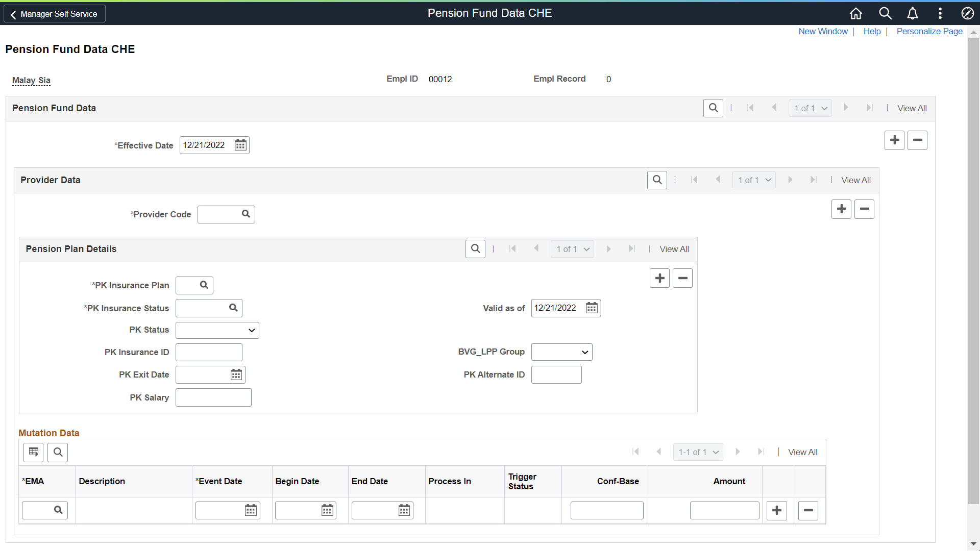Viewport: 980px width, 551px height.
Task: Open Effective Date calendar picker
Action: point(240,145)
